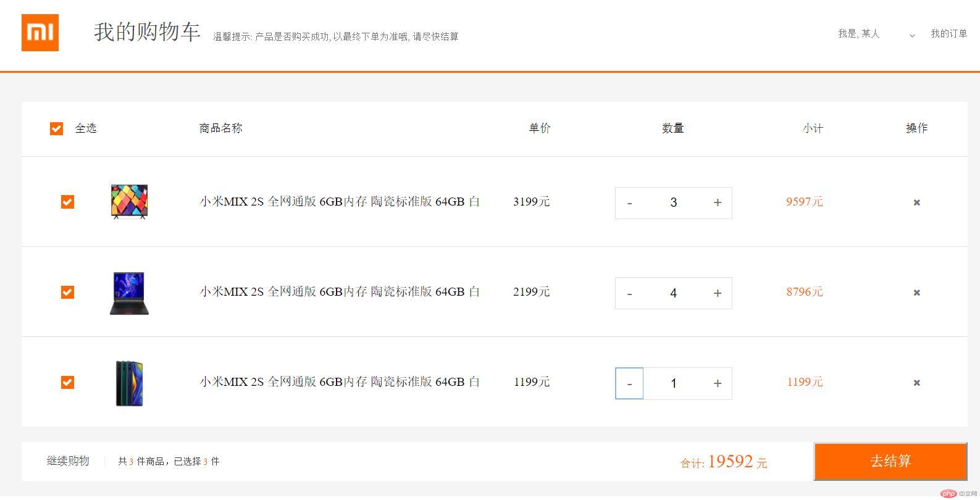Click the 我是, 某人 user name
980x500 pixels.
pyautogui.click(x=858, y=33)
